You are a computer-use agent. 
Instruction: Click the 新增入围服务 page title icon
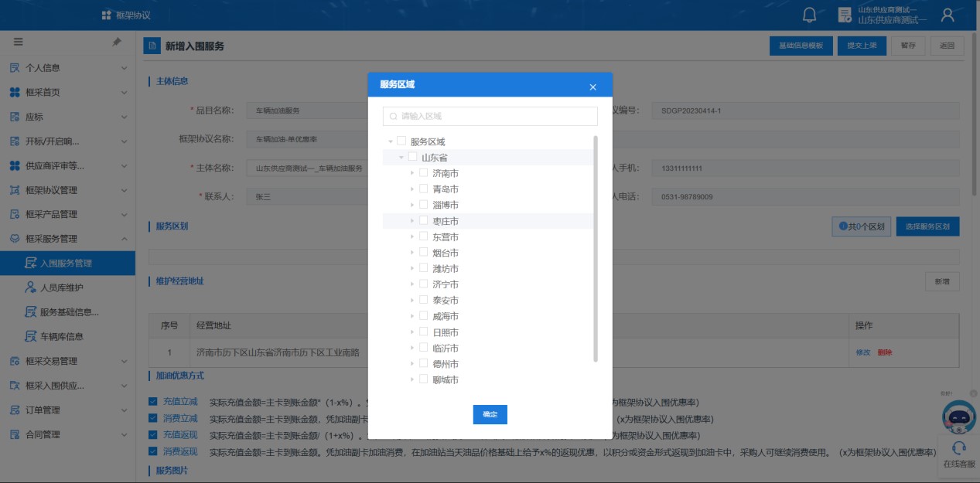[x=152, y=46]
